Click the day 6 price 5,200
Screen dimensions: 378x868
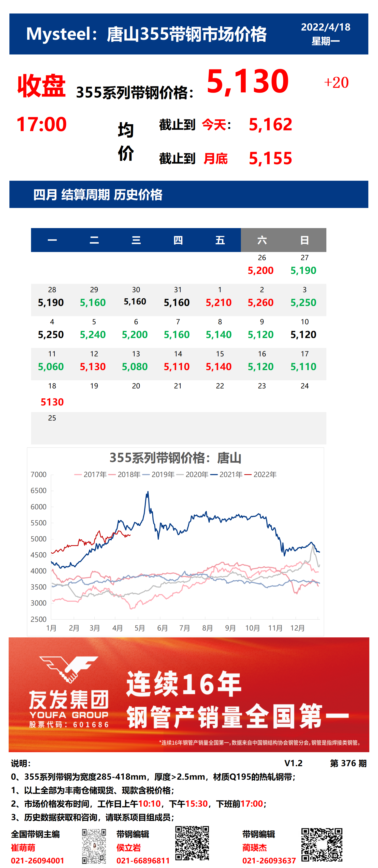click(135, 334)
